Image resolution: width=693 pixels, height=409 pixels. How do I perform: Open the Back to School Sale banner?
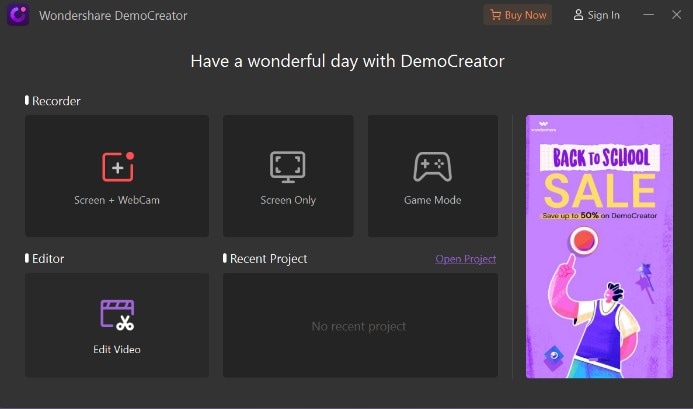click(x=599, y=246)
